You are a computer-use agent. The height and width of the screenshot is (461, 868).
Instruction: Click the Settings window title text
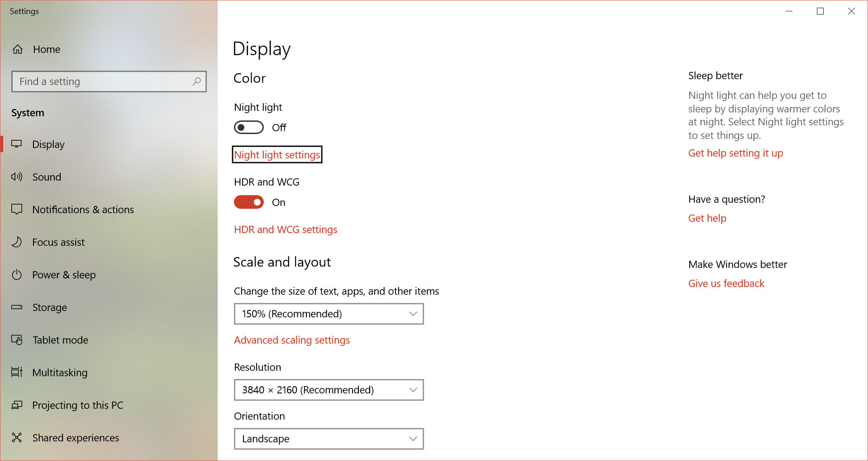point(24,11)
